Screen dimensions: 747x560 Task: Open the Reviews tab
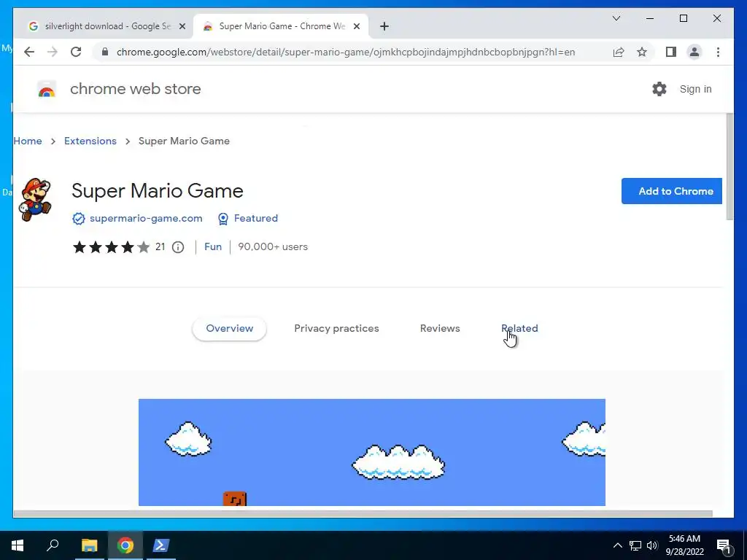click(440, 329)
